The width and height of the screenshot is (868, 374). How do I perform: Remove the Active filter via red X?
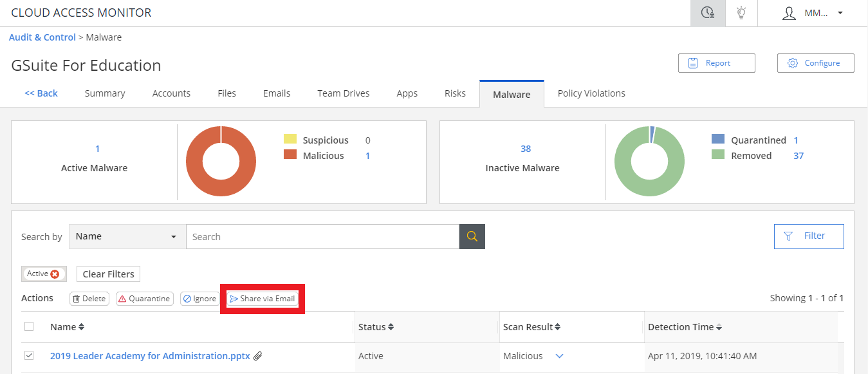tap(55, 274)
